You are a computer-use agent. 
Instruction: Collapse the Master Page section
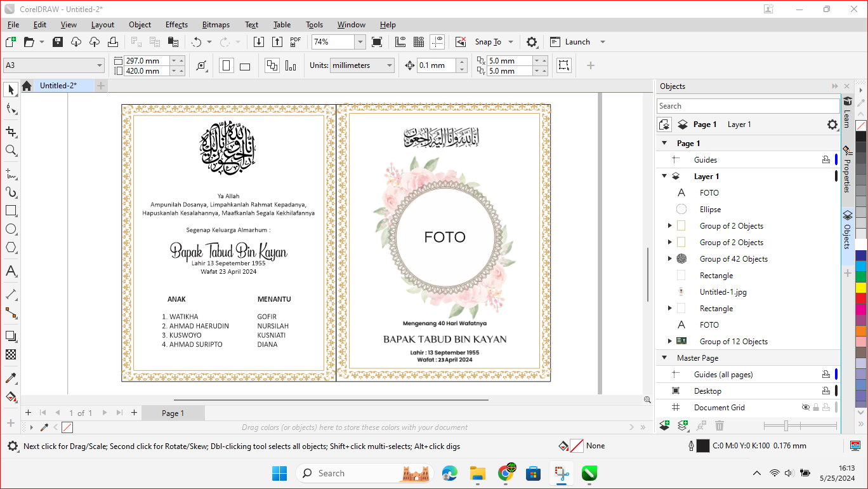[664, 358]
